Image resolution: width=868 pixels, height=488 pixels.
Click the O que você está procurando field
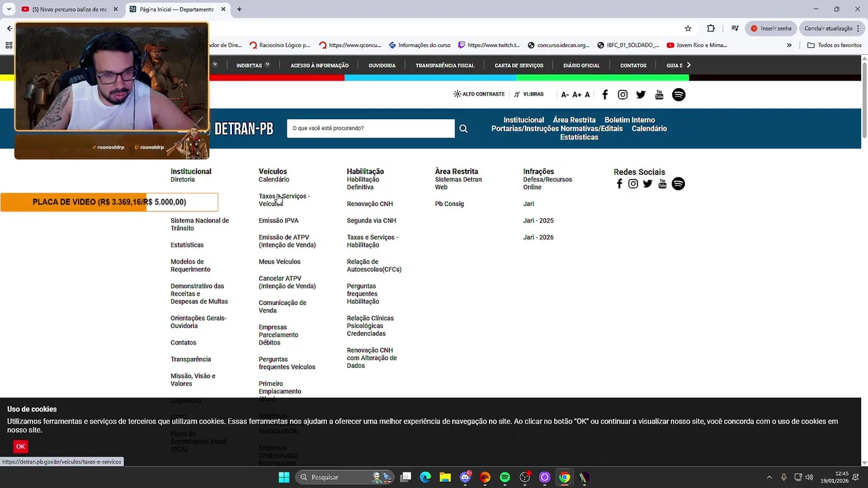point(371,129)
